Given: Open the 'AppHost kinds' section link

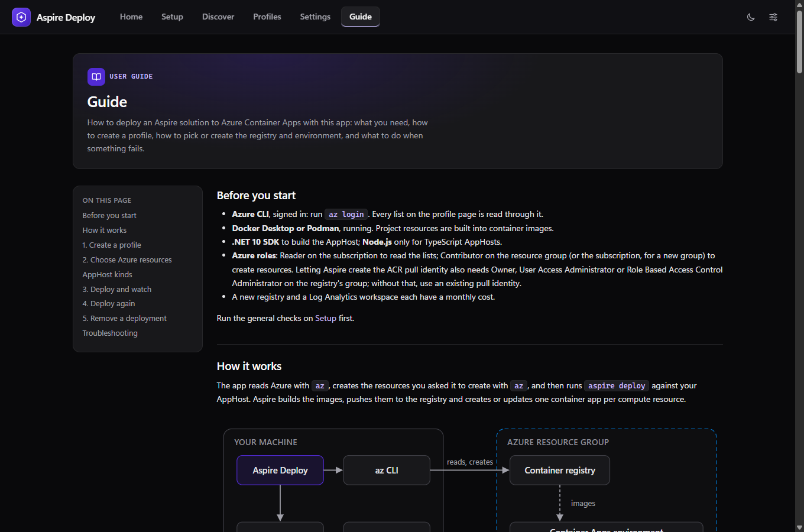Looking at the screenshot, I should [107, 275].
